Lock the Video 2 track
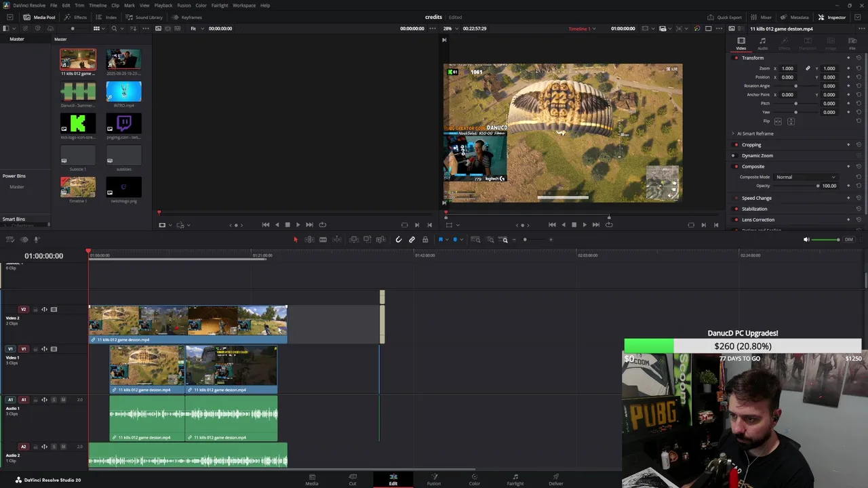This screenshot has height=488, width=868. pyautogui.click(x=35, y=310)
